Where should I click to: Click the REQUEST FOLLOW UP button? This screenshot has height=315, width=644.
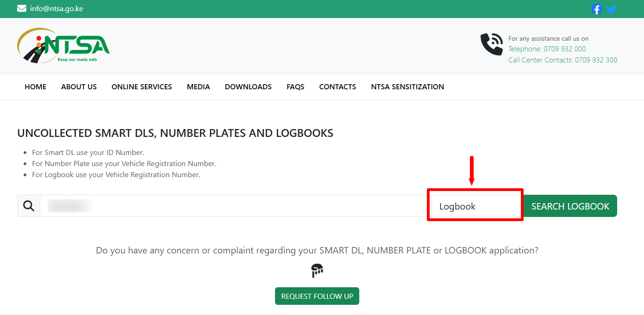[x=317, y=296]
